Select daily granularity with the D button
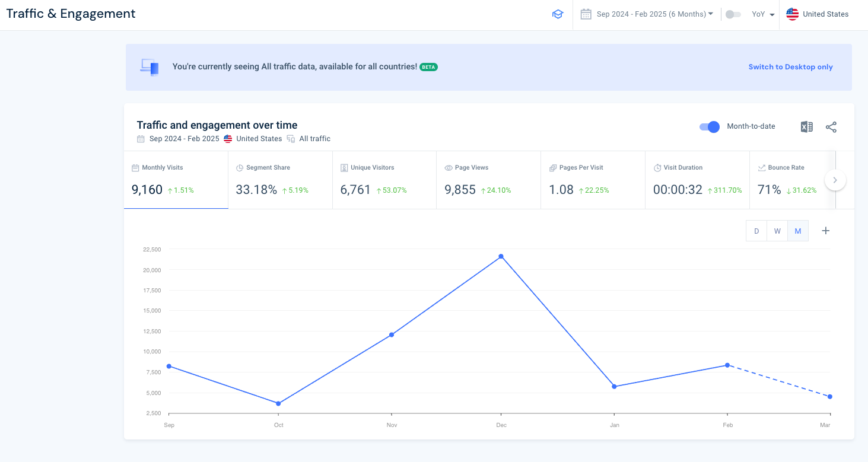The image size is (868, 462). pos(756,231)
